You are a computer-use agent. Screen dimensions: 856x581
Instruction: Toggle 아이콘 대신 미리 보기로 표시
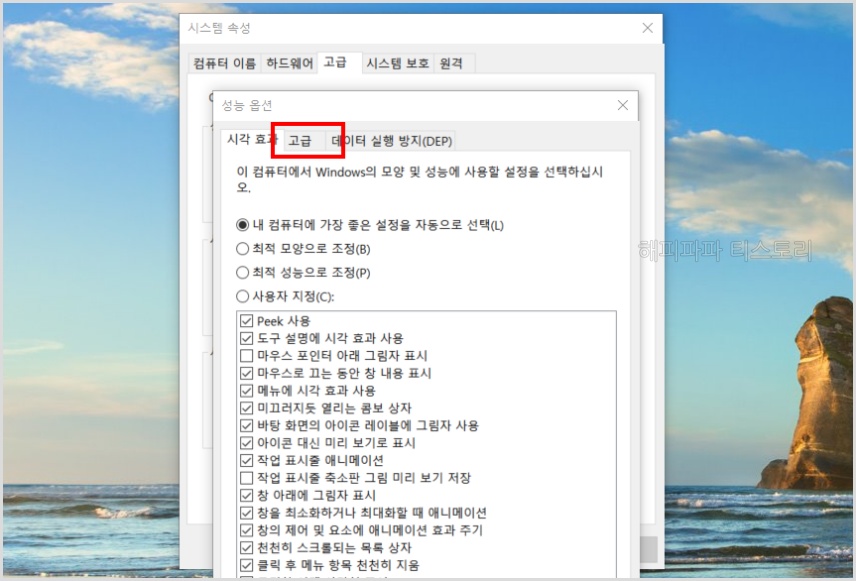tap(246, 443)
